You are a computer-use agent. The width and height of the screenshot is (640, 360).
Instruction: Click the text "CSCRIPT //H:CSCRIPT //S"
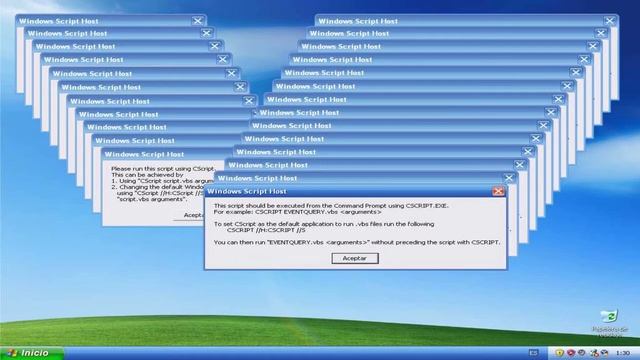click(266, 230)
